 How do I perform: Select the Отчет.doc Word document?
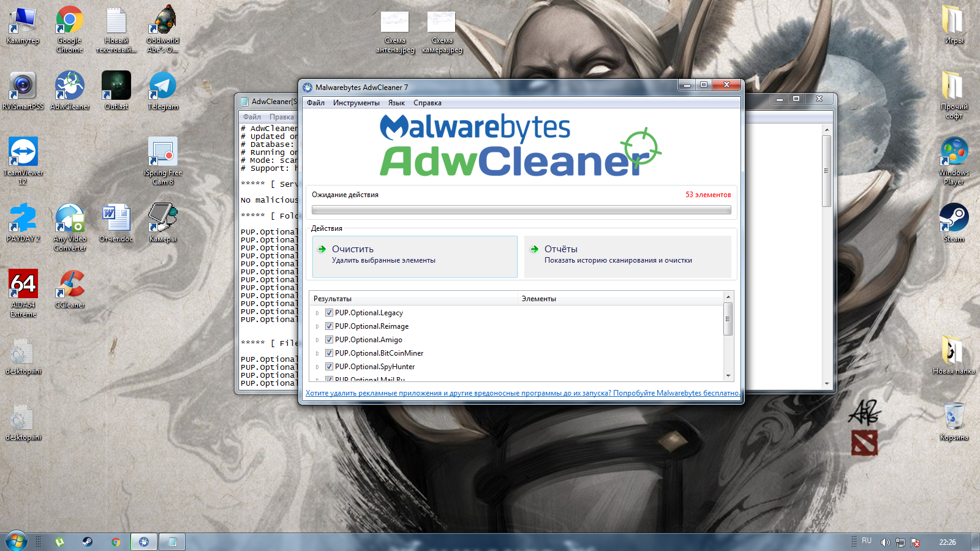pyautogui.click(x=116, y=223)
